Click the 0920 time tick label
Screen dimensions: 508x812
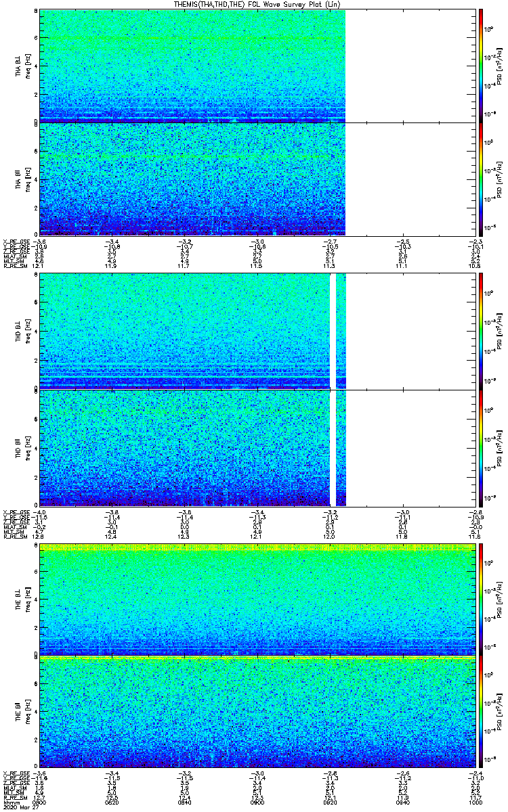(x=330, y=803)
